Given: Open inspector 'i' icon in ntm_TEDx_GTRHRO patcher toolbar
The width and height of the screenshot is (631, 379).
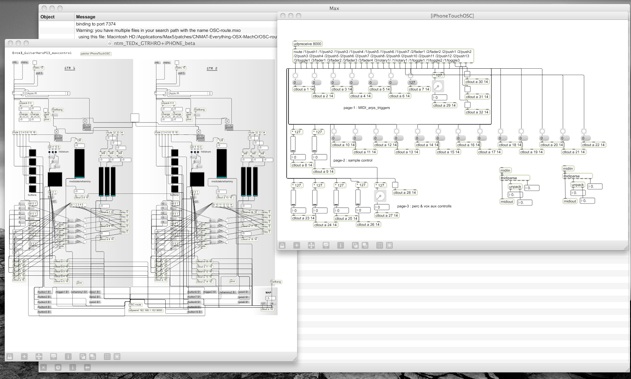Looking at the screenshot, I should tap(68, 356).
